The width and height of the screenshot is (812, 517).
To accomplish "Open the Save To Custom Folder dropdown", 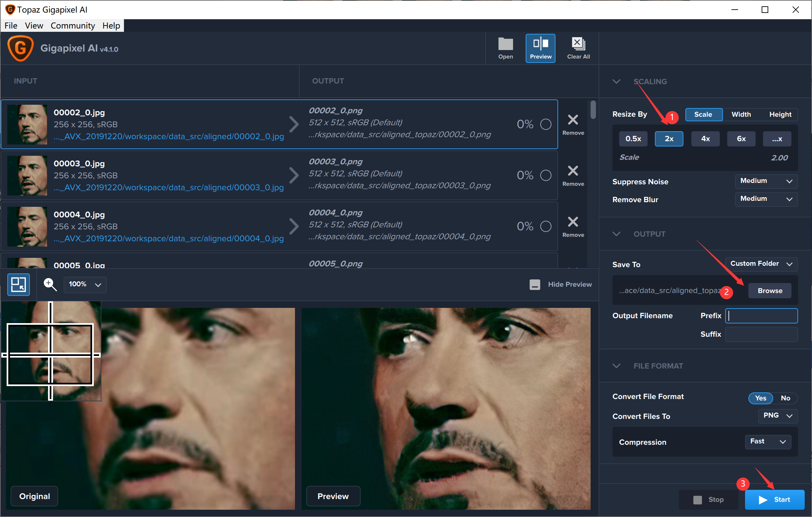I will point(761,264).
